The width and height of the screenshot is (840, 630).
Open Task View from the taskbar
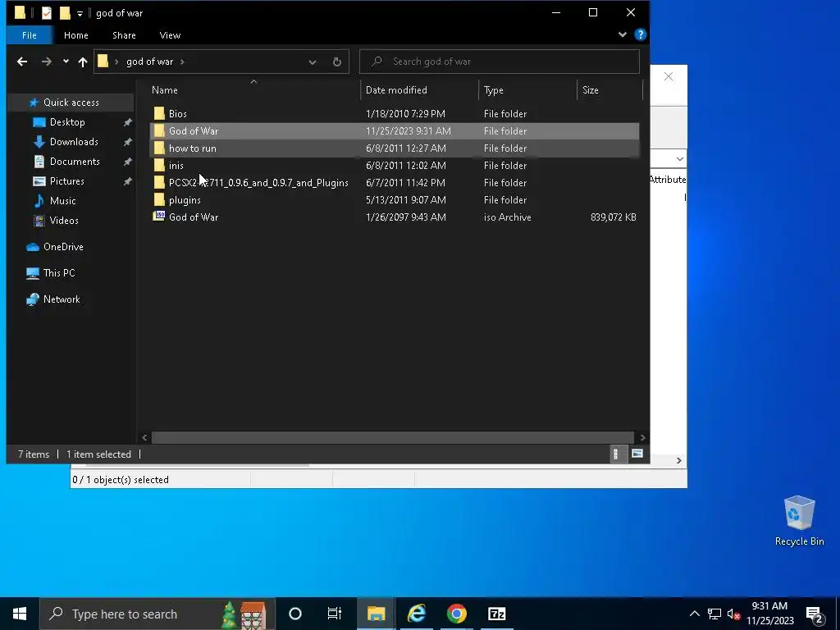tap(335, 614)
